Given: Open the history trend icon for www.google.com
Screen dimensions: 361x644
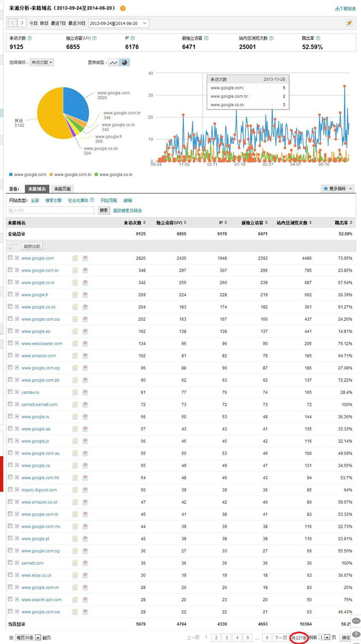Looking at the screenshot, I should point(75,259).
